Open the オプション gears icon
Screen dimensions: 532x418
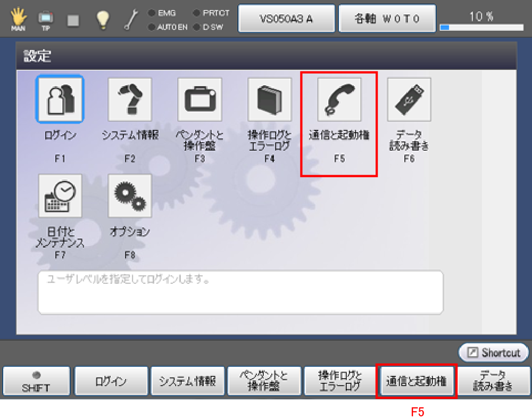point(130,196)
